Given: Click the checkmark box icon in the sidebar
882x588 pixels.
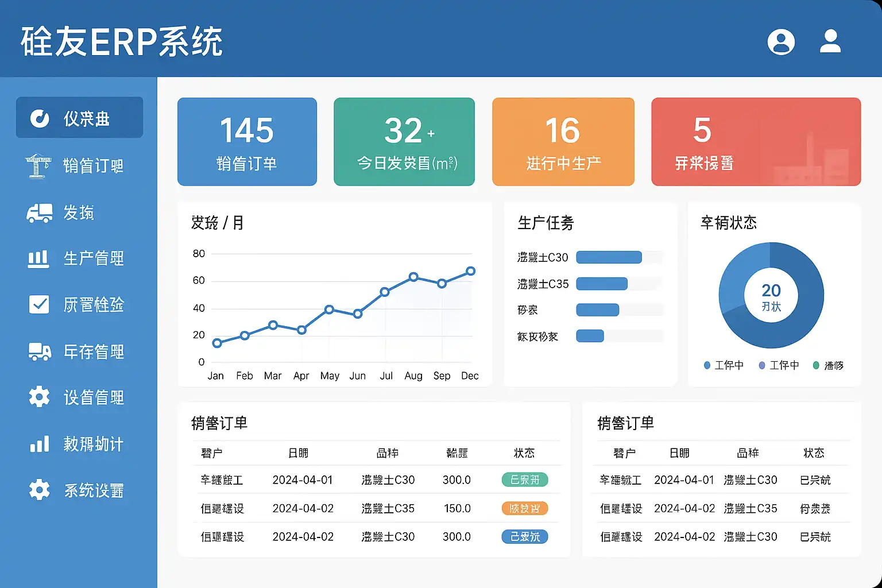Looking at the screenshot, I should (39, 304).
